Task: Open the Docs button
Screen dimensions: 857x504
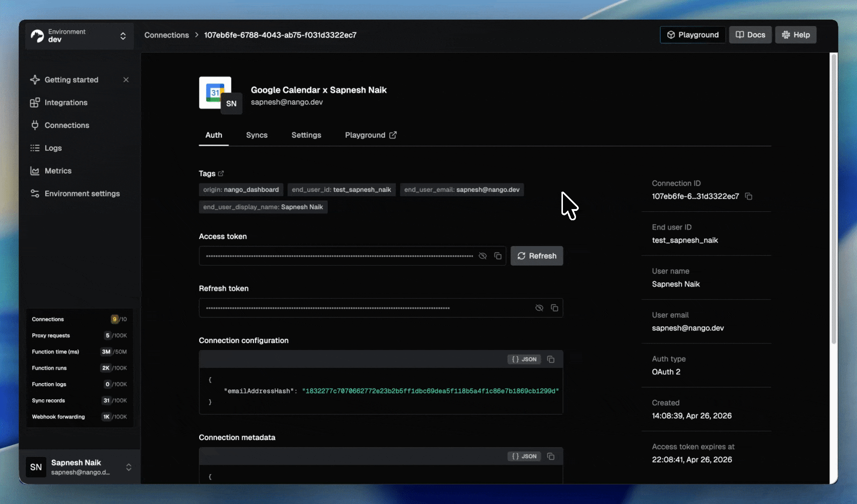Action: tap(750, 35)
